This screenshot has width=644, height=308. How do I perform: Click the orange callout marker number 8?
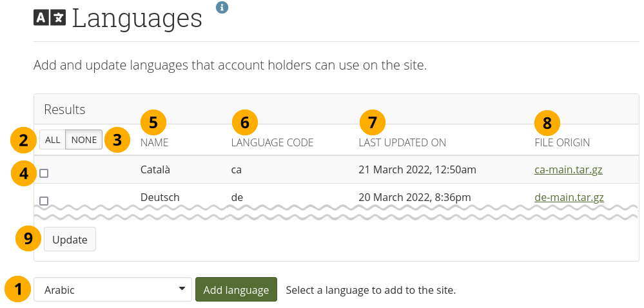click(x=547, y=121)
